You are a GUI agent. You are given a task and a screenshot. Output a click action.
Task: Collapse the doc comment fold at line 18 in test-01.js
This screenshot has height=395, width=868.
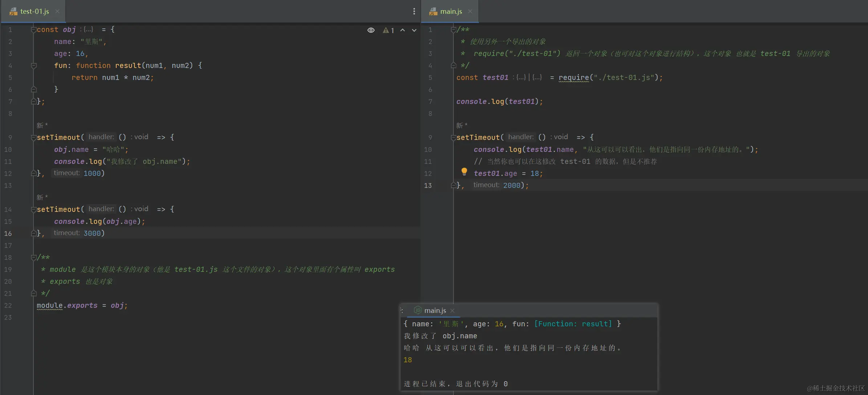[33, 257]
